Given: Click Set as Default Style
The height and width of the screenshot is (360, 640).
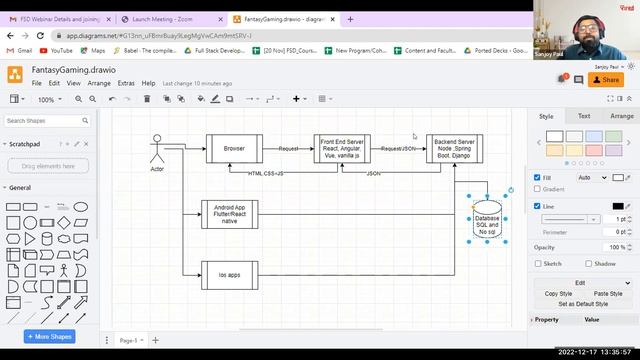Looking at the screenshot, I should coord(583,304).
